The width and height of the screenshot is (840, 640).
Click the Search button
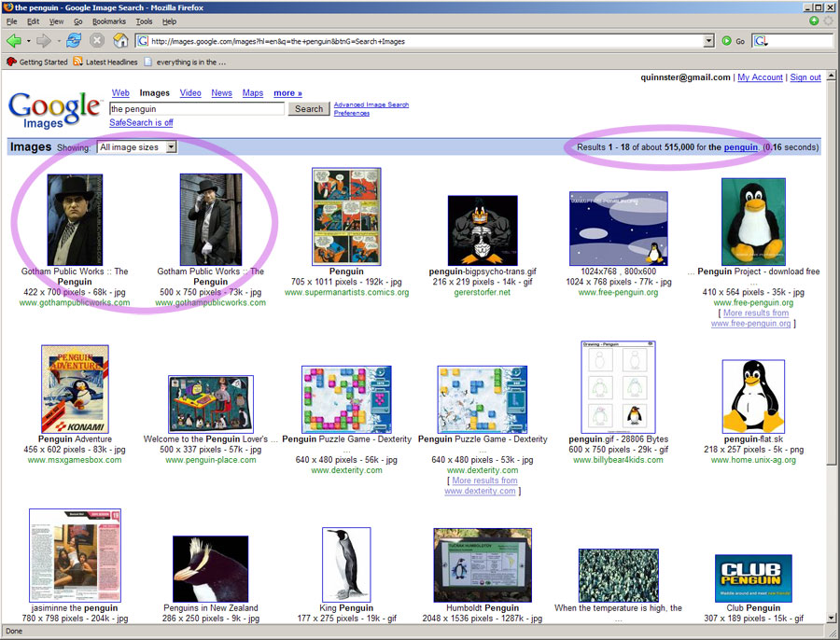pyautogui.click(x=309, y=109)
